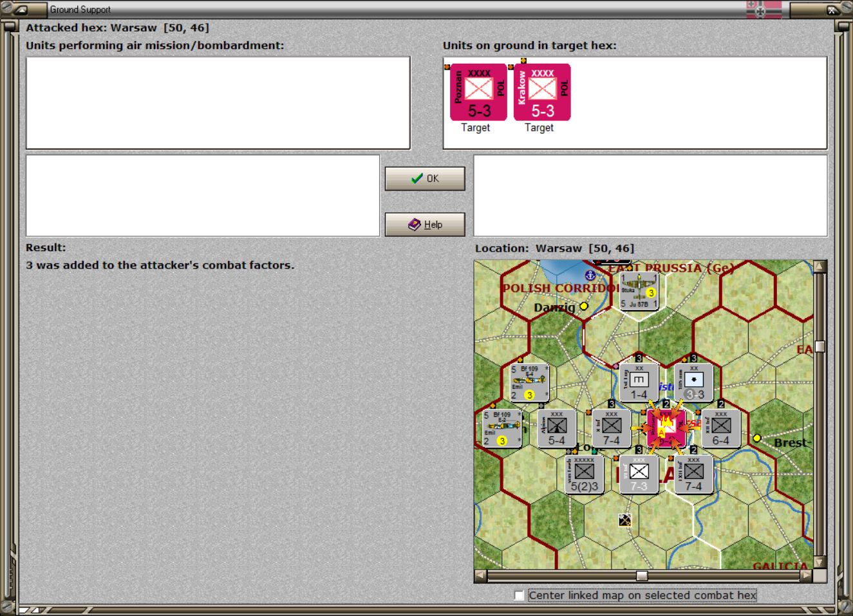Screen dimensions: 853x616
Task: Click the OK button
Action: [x=425, y=178]
